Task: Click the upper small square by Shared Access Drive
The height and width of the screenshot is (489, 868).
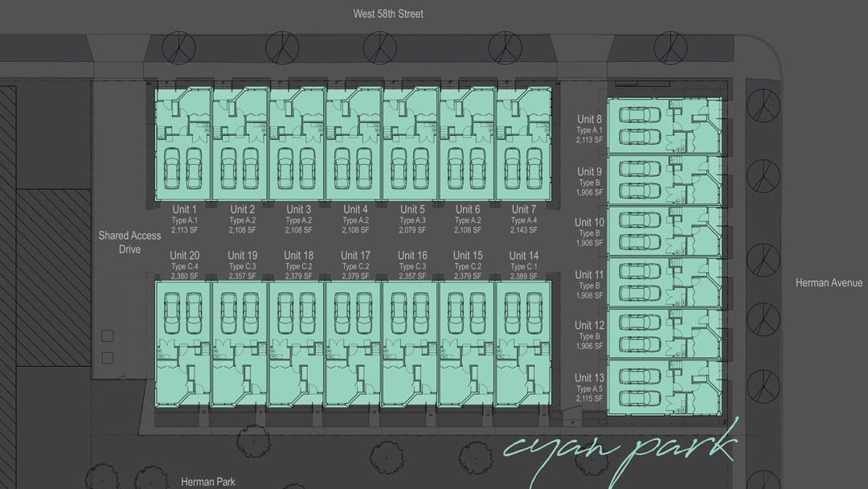Action: pos(108,335)
